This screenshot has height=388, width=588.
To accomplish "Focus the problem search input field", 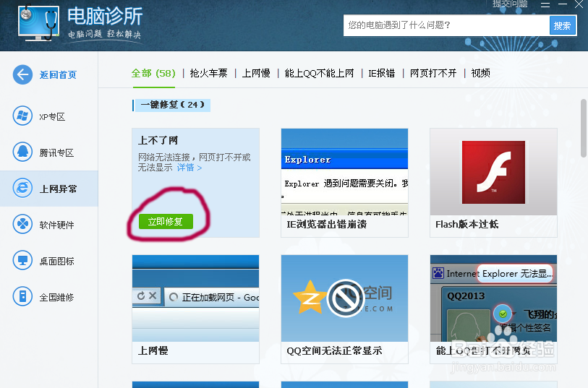I will 446,25.
